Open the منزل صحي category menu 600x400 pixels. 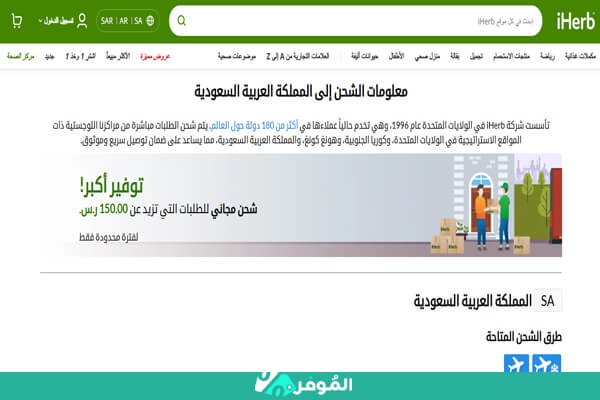click(427, 56)
